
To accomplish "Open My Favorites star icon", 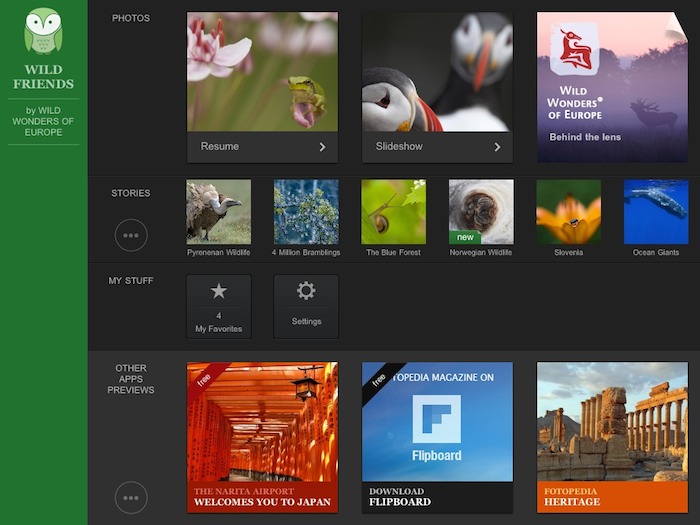I will click(x=219, y=291).
